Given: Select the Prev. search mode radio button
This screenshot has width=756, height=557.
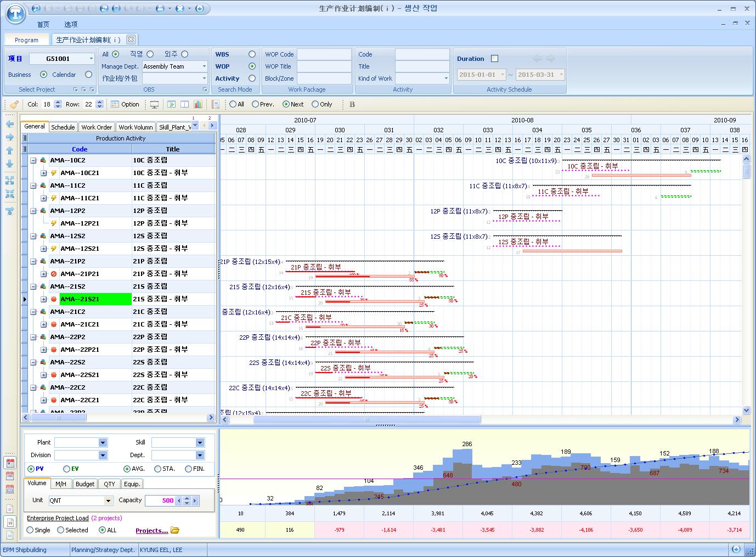Looking at the screenshot, I should 255,104.
